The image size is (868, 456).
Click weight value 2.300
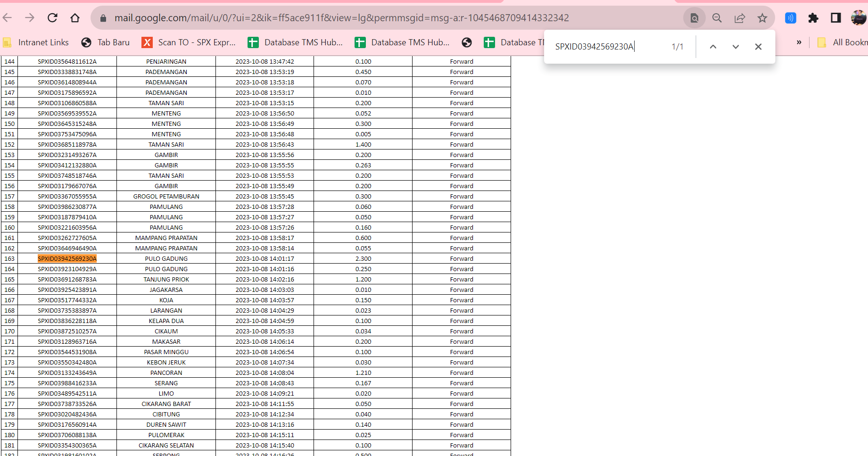pyautogui.click(x=364, y=258)
